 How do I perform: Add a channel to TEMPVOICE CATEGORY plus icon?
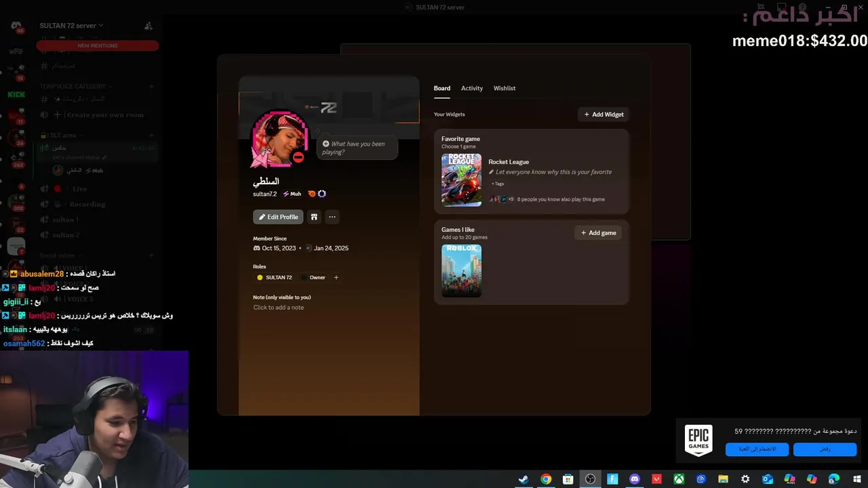(151, 87)
